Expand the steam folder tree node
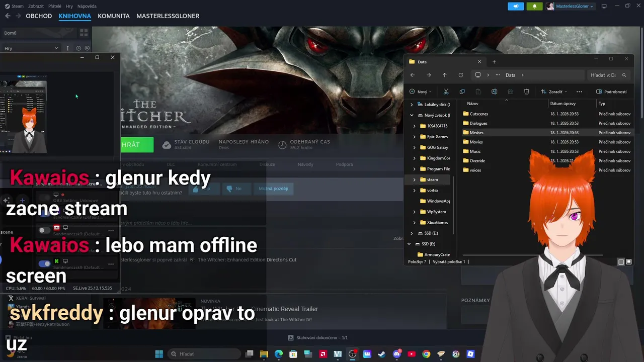Viewport: 644px width, 362px height. click(415, 179)
